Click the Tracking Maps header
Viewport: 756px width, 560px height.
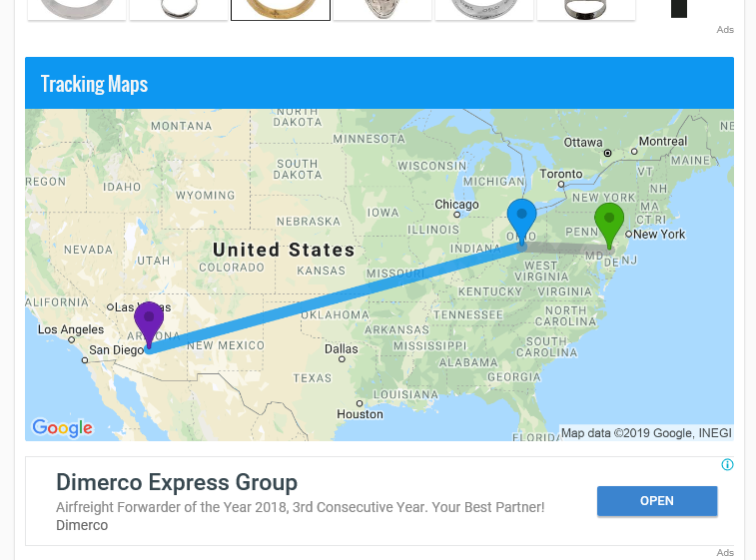94,84
